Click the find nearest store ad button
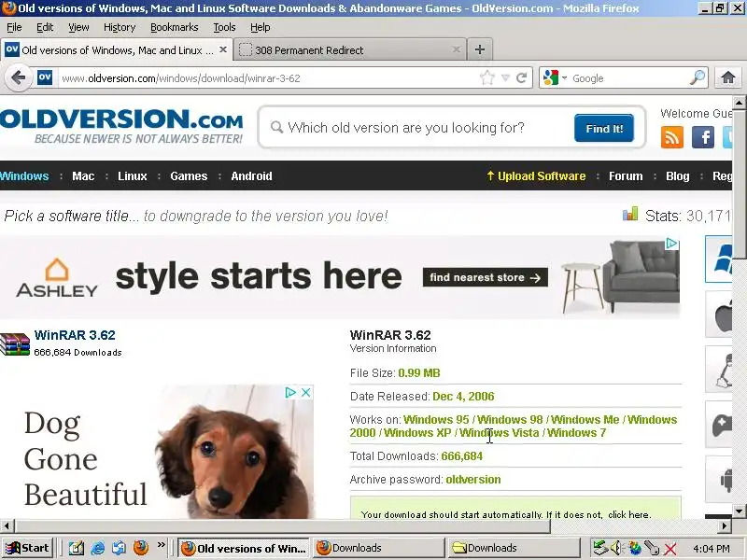Screen dimensions: 747x560 click(x=485, y=277)
